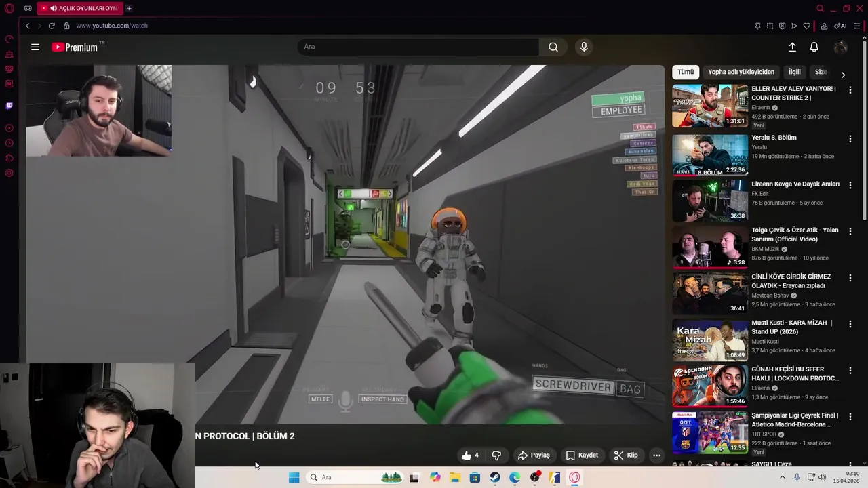Open 'Şampiyonlar Ligi Çeyrek Final' video title
This screenshot has width=868, height=488.
point(795,420)
